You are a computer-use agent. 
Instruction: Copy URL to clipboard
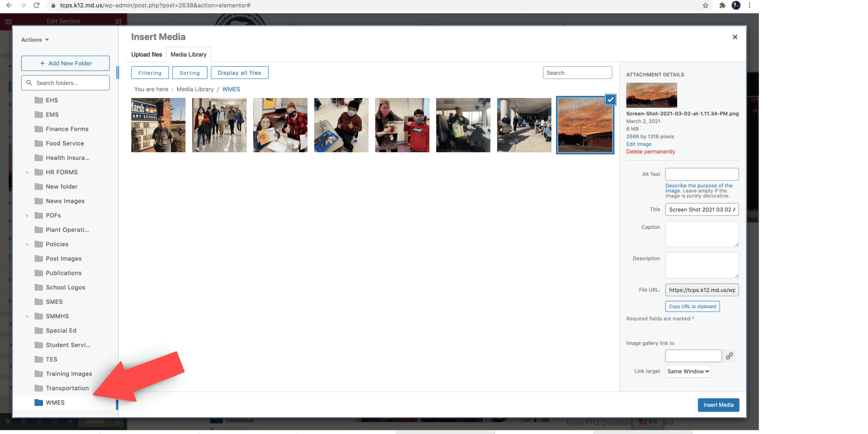[693, 306]
